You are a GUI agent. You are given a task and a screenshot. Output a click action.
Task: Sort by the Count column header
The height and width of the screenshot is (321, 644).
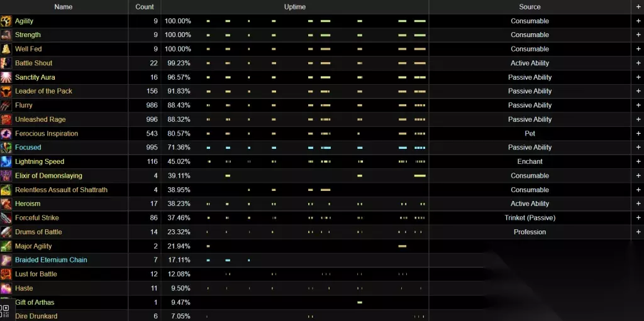point(145,7)
